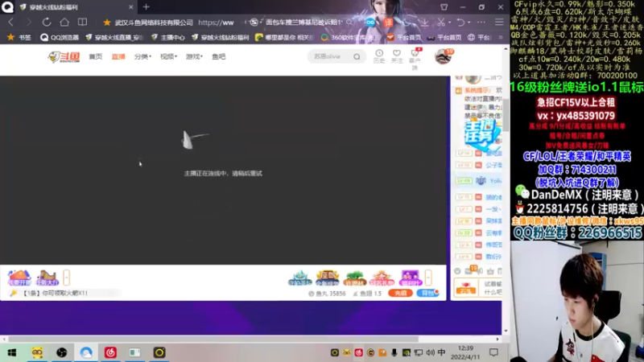This screenshot has height=362, width=644.
Task: Open the hamburger main menu icon
Action: point(499,23)
